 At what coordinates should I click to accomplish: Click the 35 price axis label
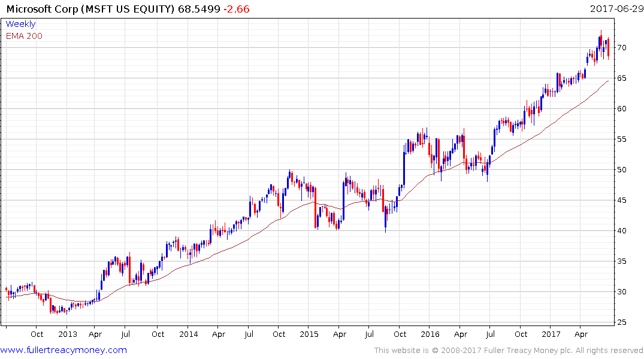tap(622, 261)
